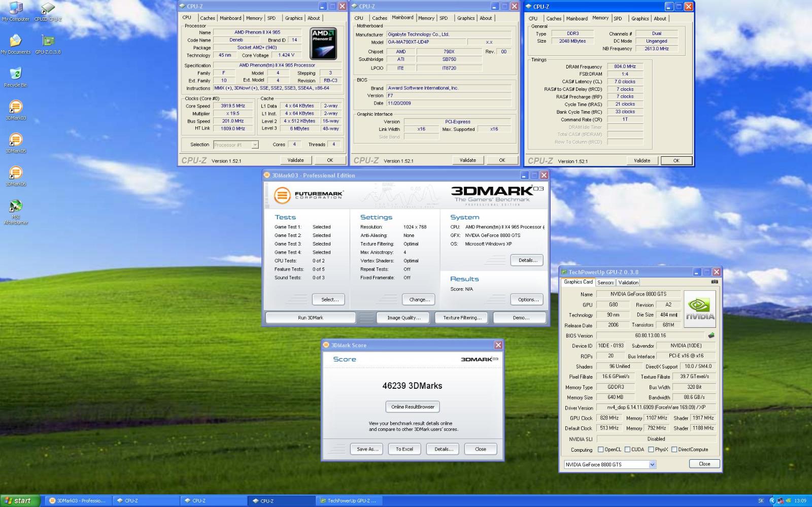Launch 3DMark06 desktop shortcut

click(x=16, y=176)
